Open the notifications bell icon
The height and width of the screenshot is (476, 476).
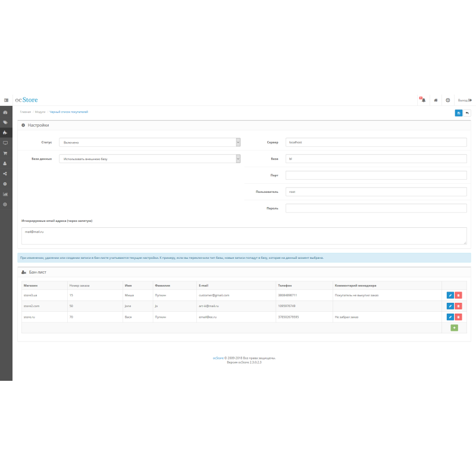[x=422, y=100]
